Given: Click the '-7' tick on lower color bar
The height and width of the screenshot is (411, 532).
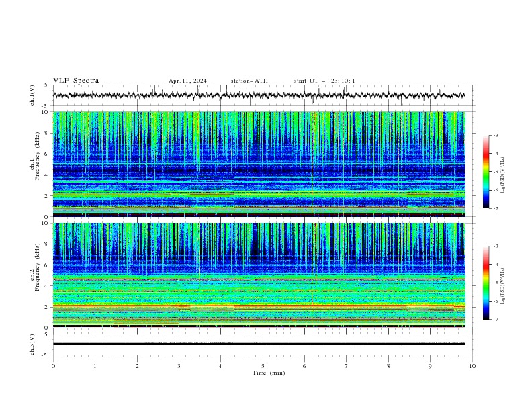Looking at the screenshot, I should pos(495,319).
